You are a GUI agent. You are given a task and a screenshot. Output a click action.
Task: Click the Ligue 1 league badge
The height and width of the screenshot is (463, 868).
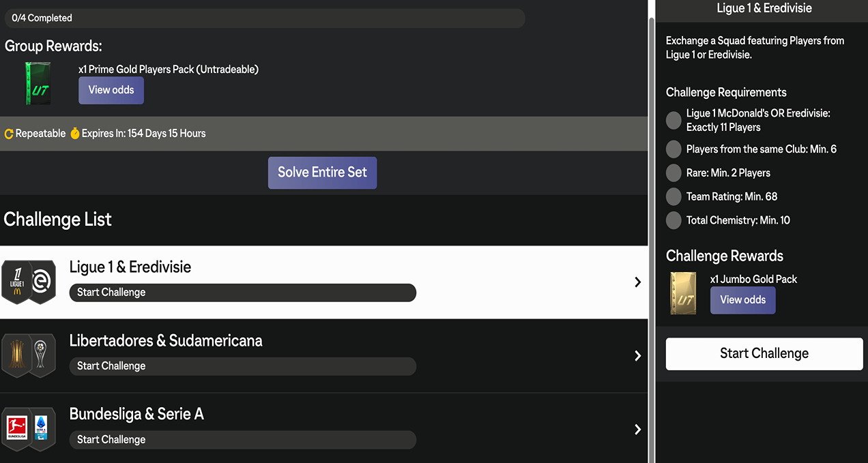(x=16, y=282)
